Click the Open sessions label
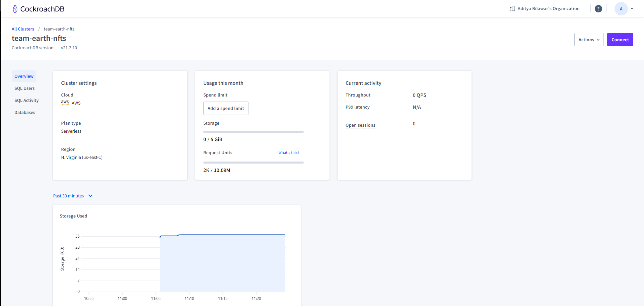Image resolution: width=644 pixels, height=306 pixels. coord(360,125)
